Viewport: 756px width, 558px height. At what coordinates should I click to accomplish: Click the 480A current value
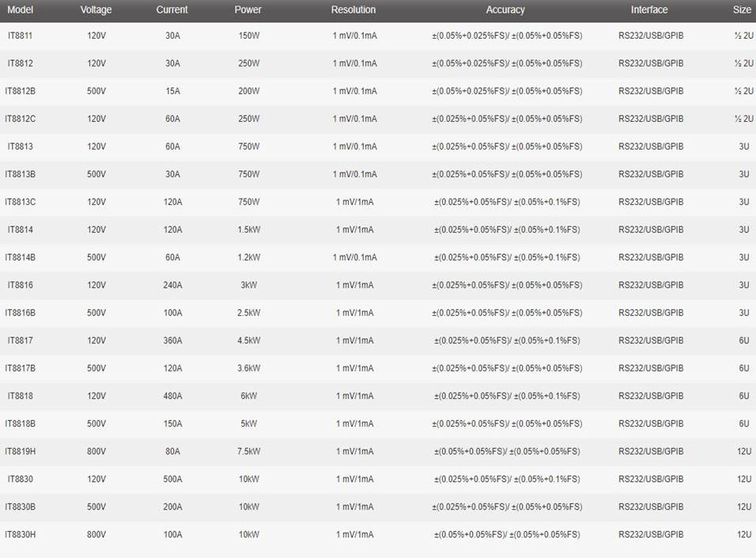pyautogui.click(x=173, y=396)
